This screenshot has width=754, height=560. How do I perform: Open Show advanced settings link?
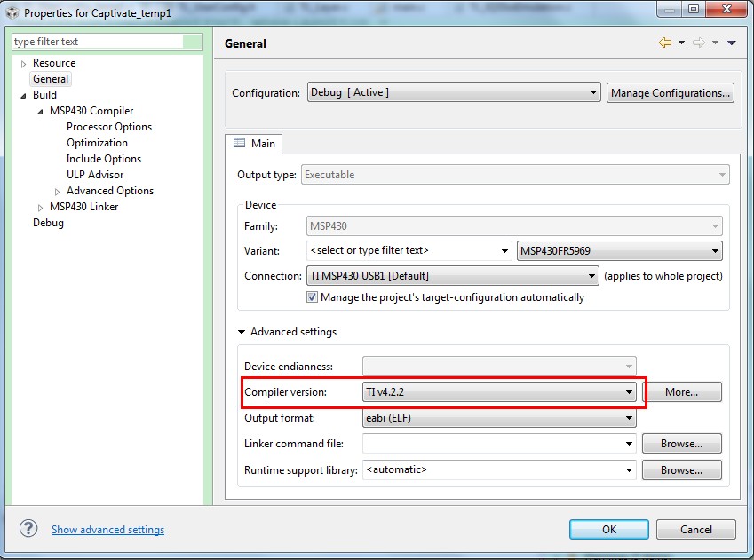point(107,529)
